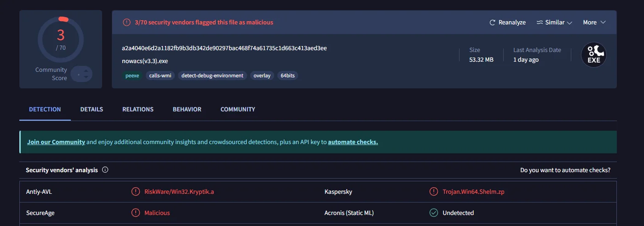Switch to the DETAILS tab

click(x=92, y=110)
